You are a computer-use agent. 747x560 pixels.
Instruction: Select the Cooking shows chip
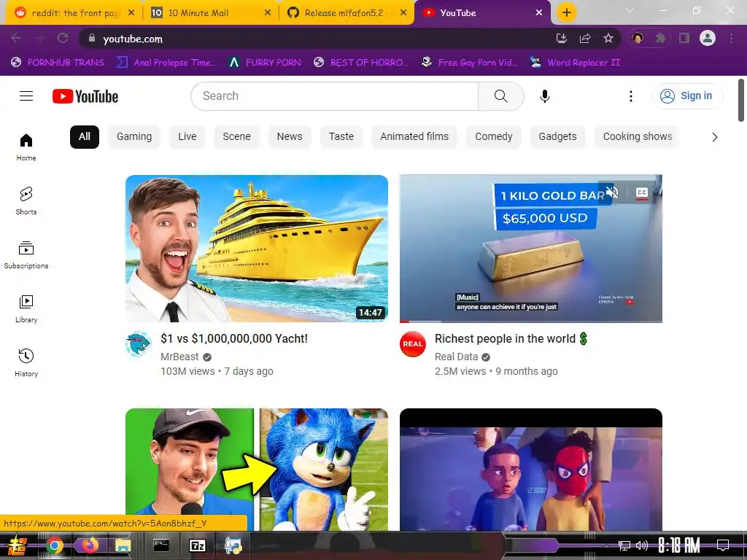[x=638, y=137]
